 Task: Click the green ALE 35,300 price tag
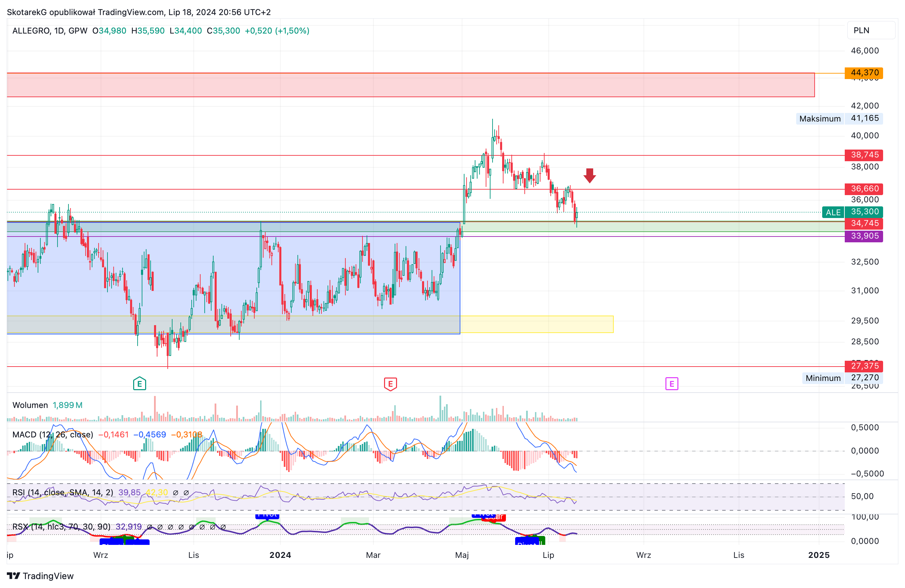pyautogui.click(x=852, y=212)
